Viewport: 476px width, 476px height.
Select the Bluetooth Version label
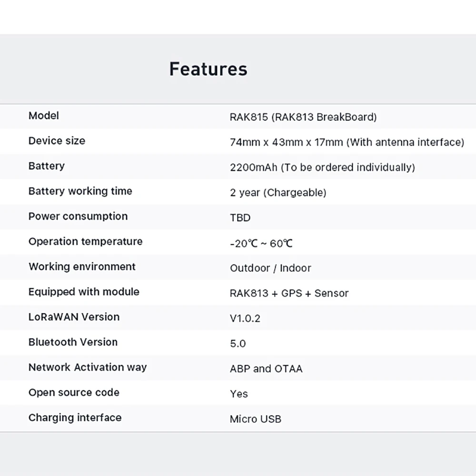[x=73, y=342]
